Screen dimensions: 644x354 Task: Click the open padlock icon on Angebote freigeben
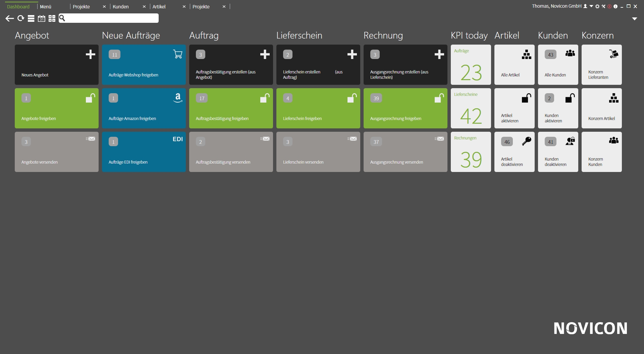click(91, 98)
